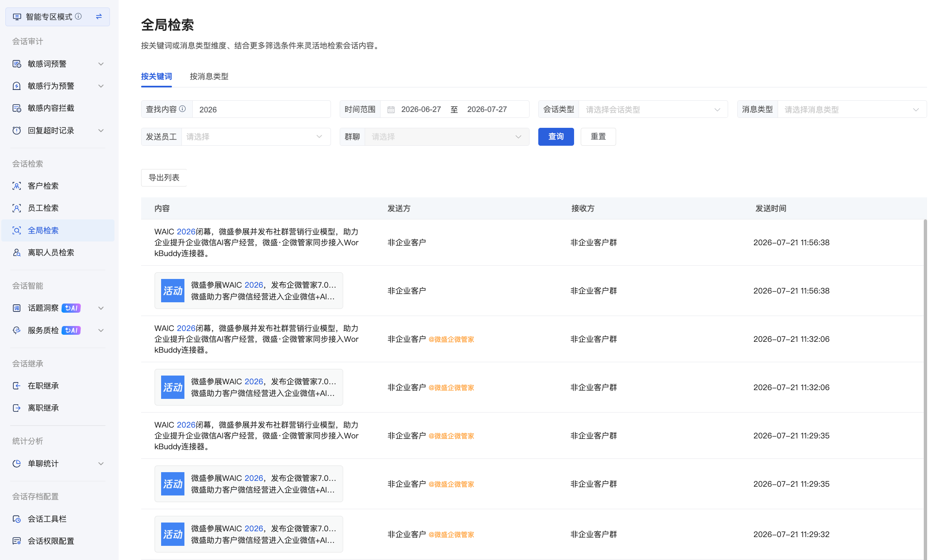
Task: Click the 离职继承 sidebar icon
Action: pos(17,408)
